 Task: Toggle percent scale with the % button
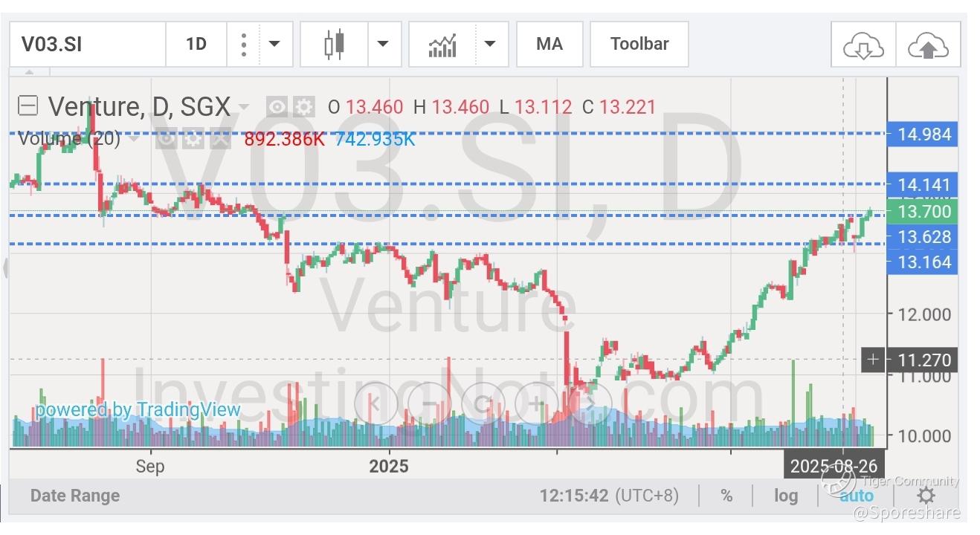point(726,496)
